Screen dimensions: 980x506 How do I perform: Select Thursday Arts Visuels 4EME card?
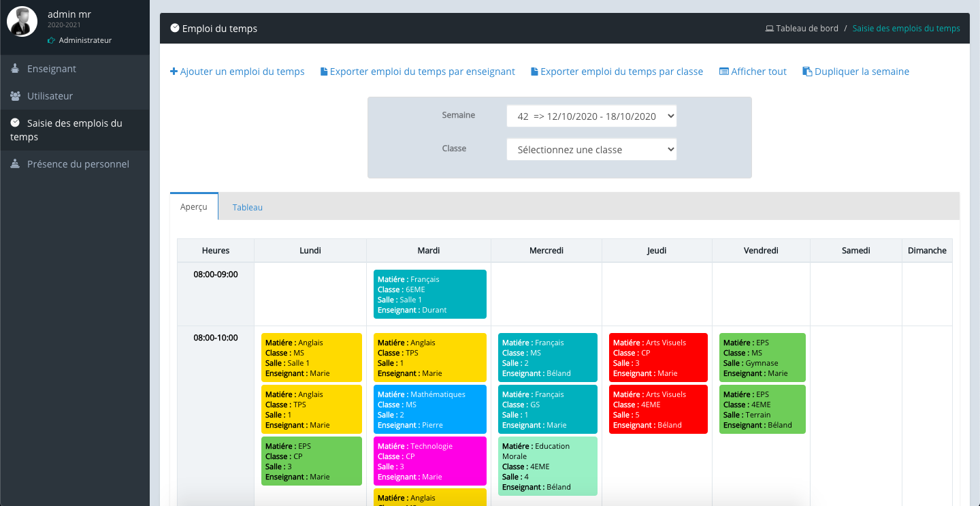658,409
